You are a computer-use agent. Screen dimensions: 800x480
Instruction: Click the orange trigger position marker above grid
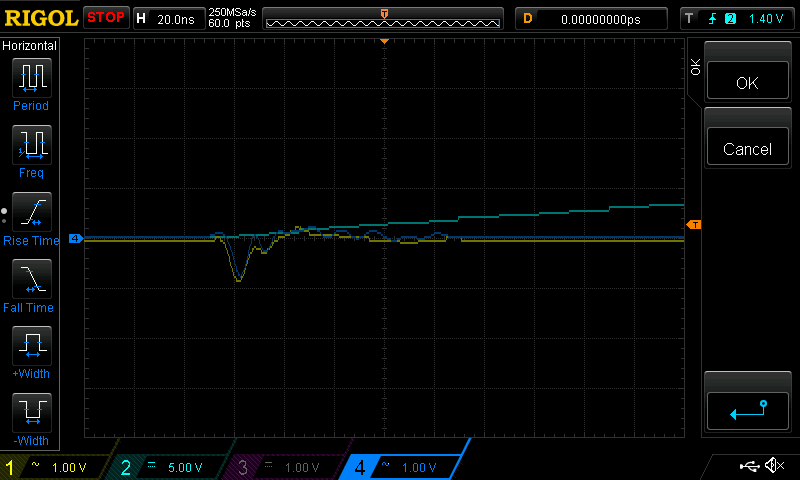pyautogui.click(x=384, y=41)
